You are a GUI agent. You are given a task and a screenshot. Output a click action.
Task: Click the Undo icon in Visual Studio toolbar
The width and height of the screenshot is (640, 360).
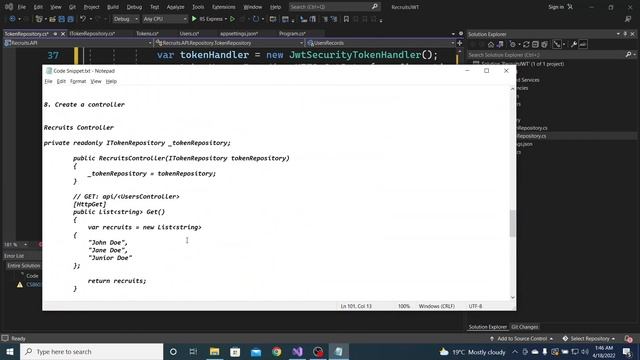click(83, 19)
